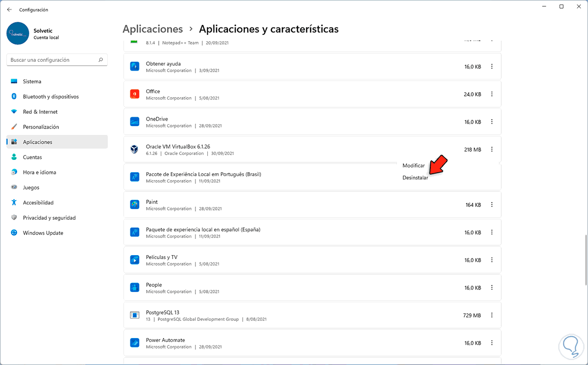Click the Solvetic account avatar
588x365 pixels.
[19, 33]
